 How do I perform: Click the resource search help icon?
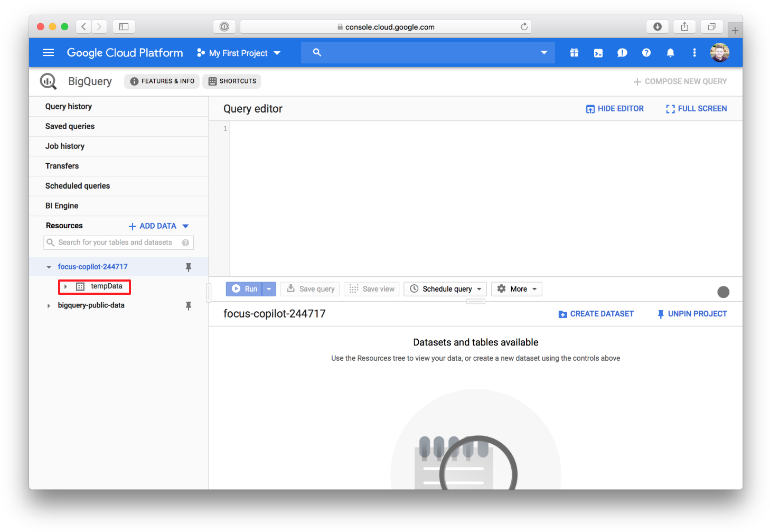(x=185, y=242)
